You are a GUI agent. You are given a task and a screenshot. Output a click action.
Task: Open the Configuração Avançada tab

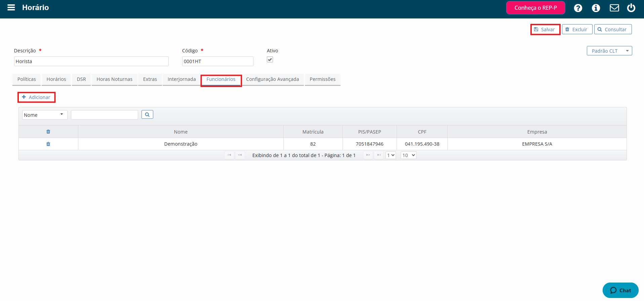(272, 79)
